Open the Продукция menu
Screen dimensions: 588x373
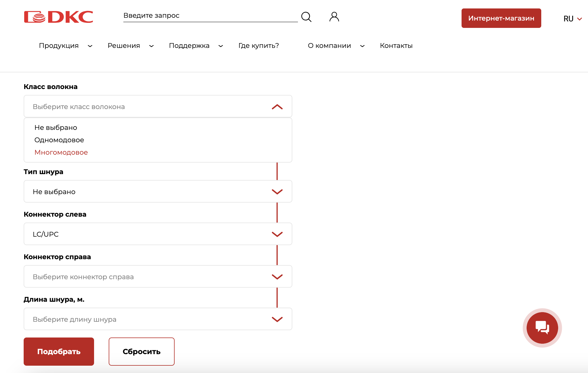pyautogui.click(x=59, y=46)
